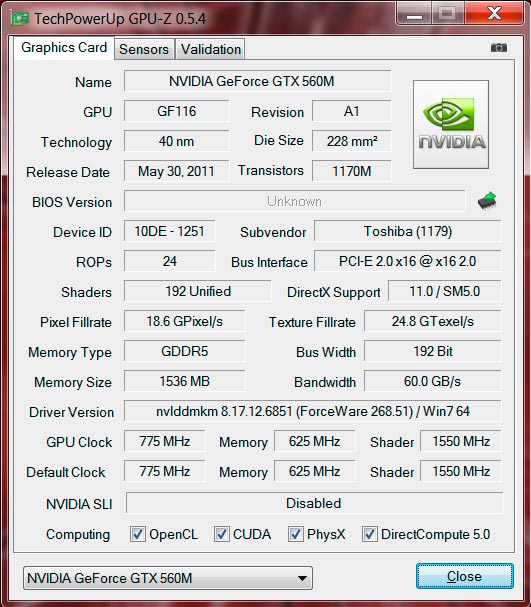531x607 pixels.
Task: Switch to the Validation tab
Action: [x=211, y=49]
